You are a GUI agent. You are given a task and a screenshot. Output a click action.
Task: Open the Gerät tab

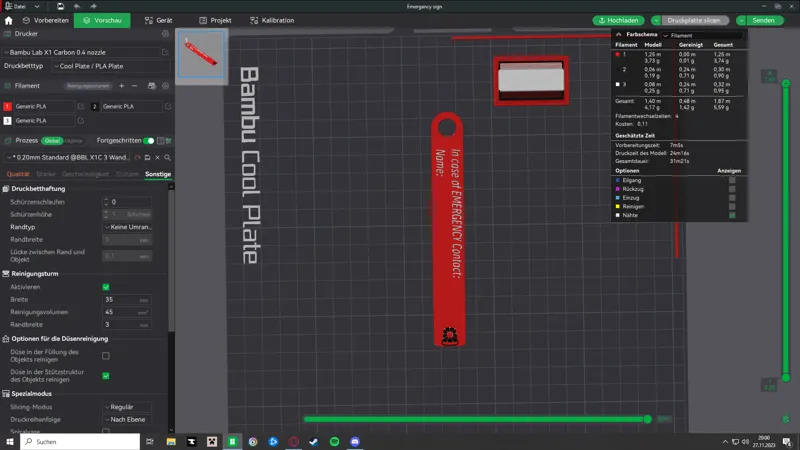(x=158, y=20)
